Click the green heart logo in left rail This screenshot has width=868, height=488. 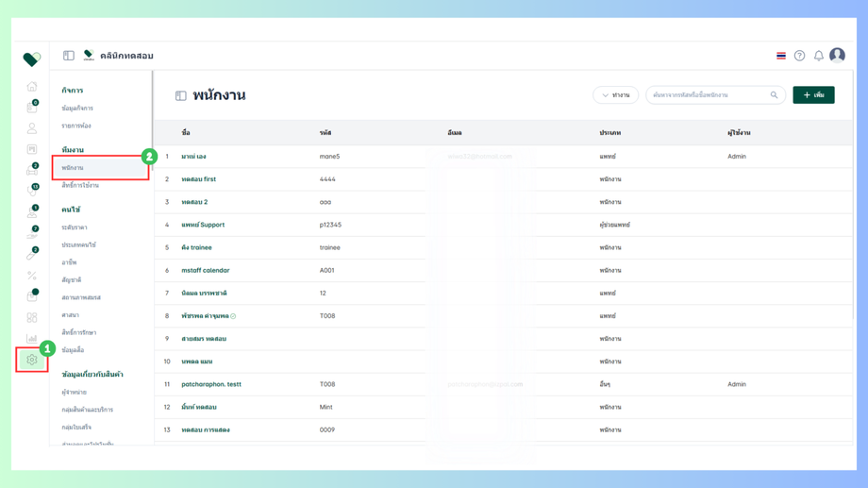tap(31, 59)
